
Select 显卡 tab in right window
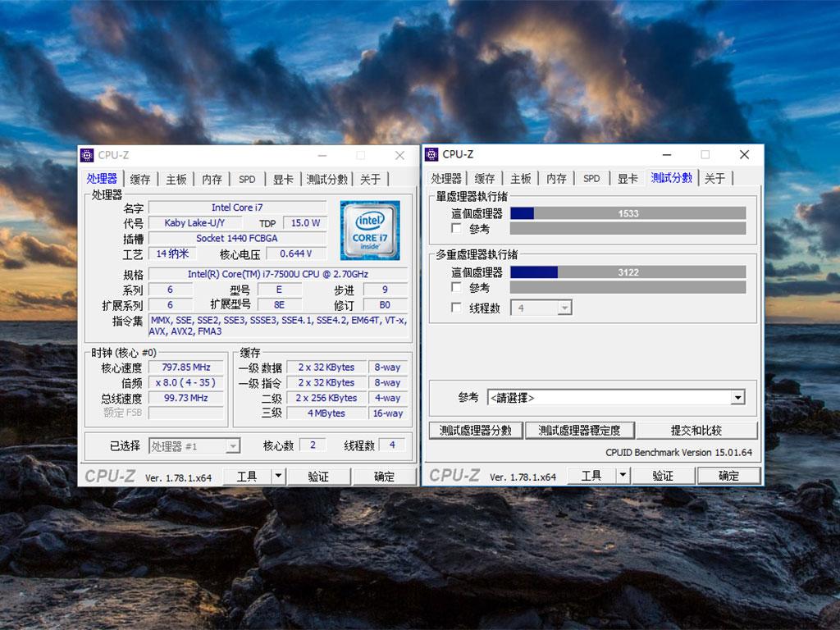tap(628, 178)
